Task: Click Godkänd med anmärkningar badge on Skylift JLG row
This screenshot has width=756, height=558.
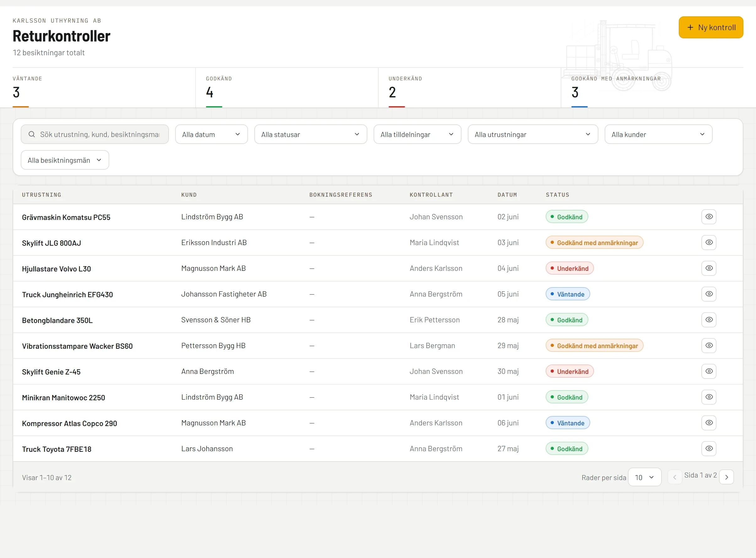Action: point(594,243)
